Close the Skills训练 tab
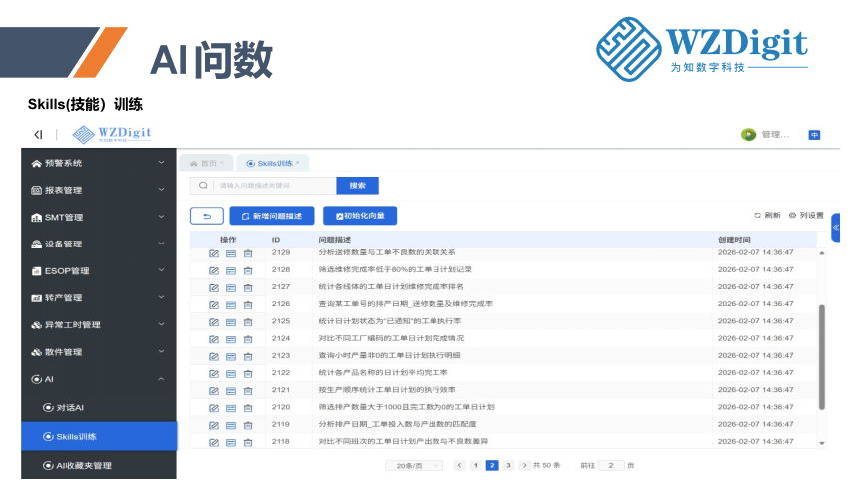Viewport: 868px width, 488px height. pyautogui.click(x=298, y=163)
